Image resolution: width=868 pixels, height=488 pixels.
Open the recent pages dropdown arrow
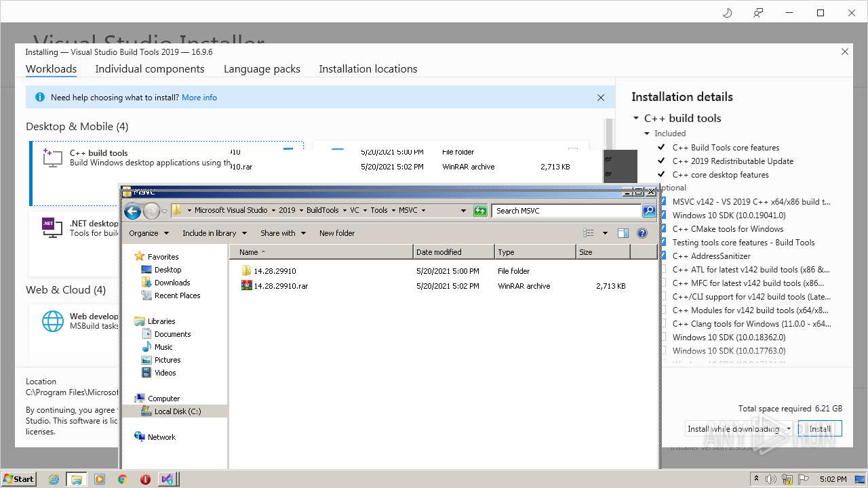coord(164,211)
